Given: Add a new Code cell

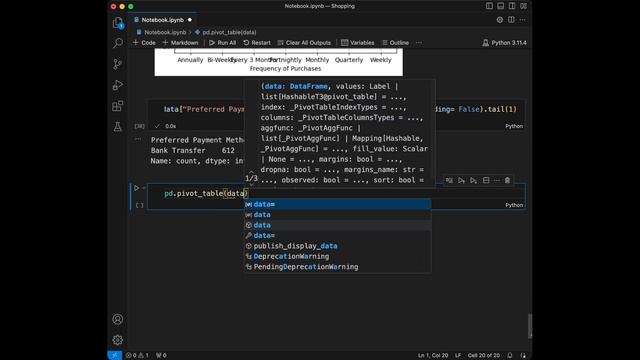Looking at the screenshot, I should pyautogui.click(x=144, y=42).
